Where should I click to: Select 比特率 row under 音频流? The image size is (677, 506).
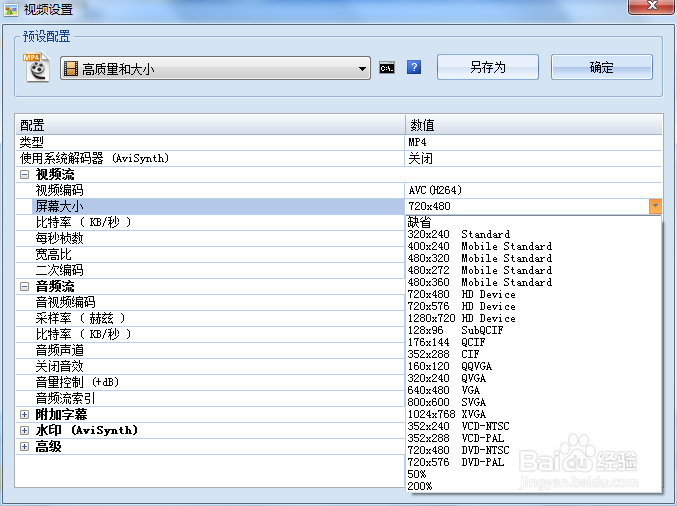pos(210,334)
